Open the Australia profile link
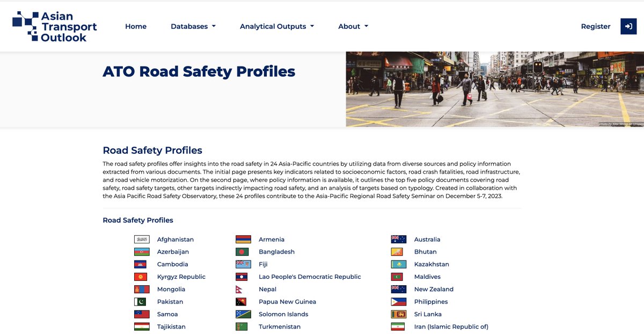Image resolution: width=644 pixels, height=334 pixels. pos(427,240)
